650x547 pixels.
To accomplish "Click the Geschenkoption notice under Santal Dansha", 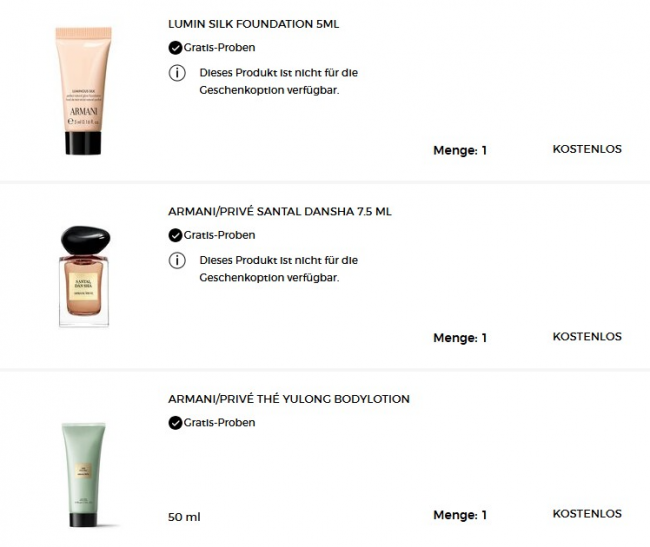I will click(279, 269).
